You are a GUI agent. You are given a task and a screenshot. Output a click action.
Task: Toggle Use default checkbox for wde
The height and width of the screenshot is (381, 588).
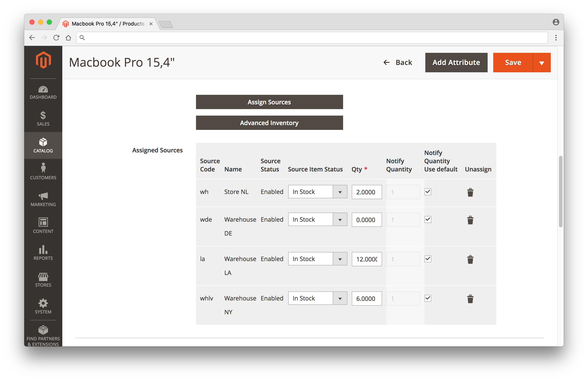[428, 219]
